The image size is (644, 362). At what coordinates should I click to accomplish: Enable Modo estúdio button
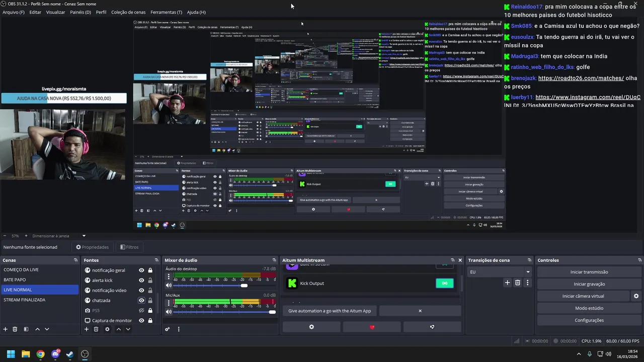click(589, 308)
